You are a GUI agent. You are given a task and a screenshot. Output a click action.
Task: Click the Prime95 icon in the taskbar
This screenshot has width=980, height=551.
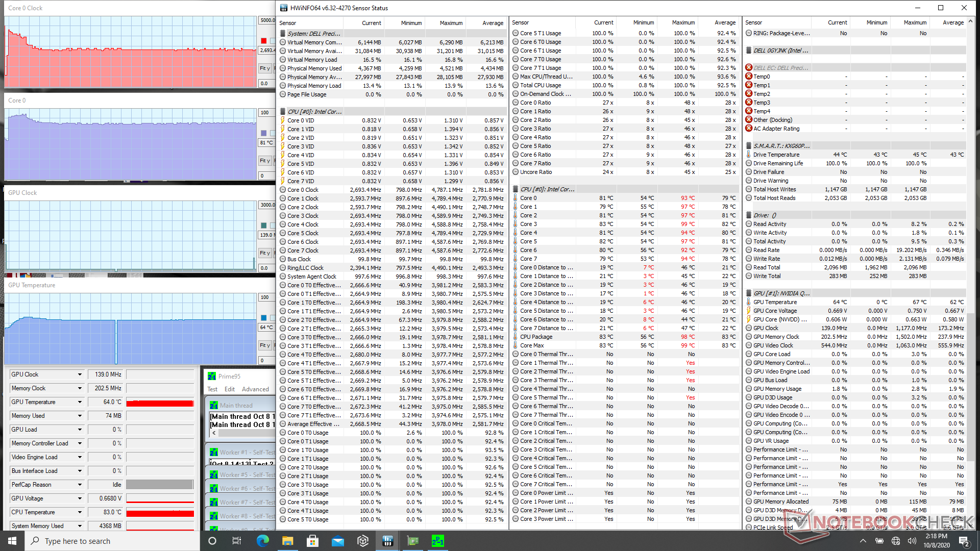coord(437,541)
